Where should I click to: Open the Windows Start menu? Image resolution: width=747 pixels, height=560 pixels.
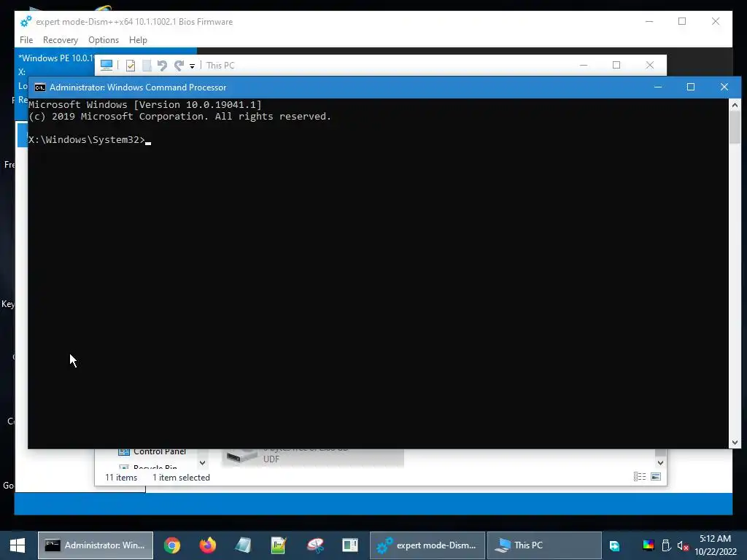click(18, 545)
